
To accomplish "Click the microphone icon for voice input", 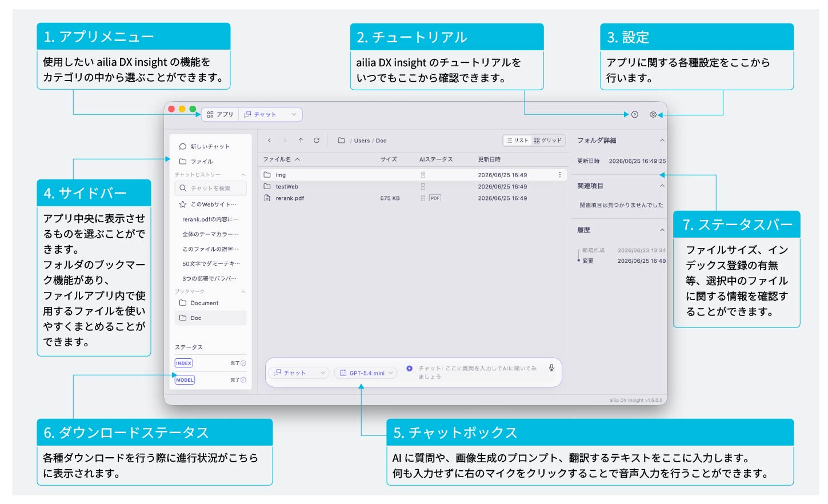I will pyautogui.click(x=551, y=368).
